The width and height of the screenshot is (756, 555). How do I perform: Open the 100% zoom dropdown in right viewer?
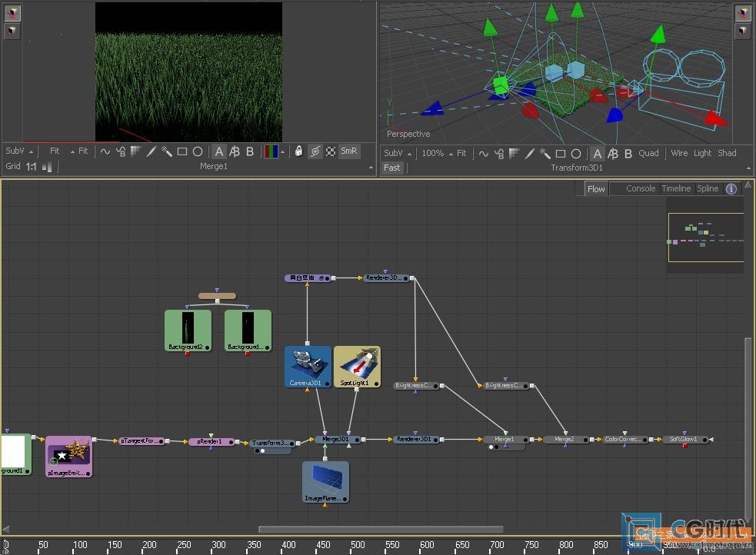(x=438, y=153)
